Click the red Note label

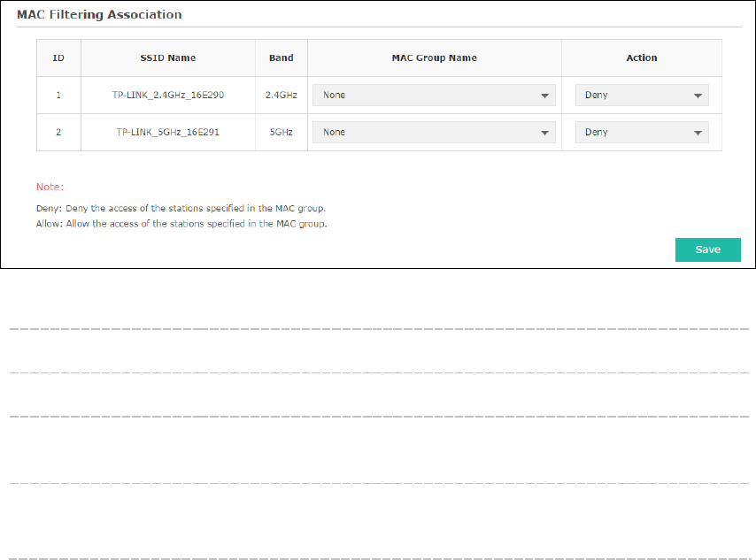point(50,187)
